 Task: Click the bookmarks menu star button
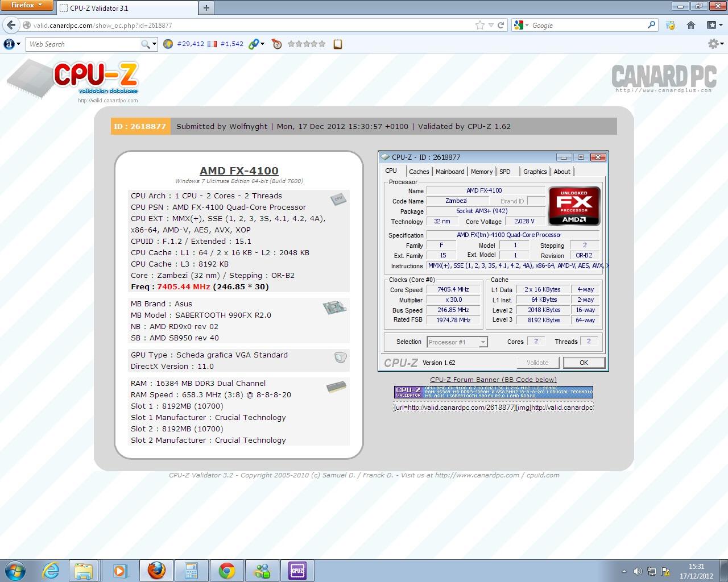(x=714, y=25)
